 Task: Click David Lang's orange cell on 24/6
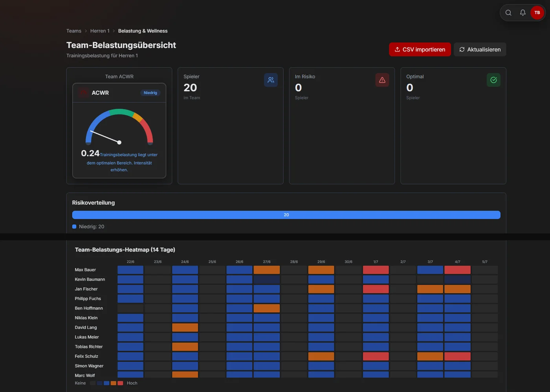[185, 328]
